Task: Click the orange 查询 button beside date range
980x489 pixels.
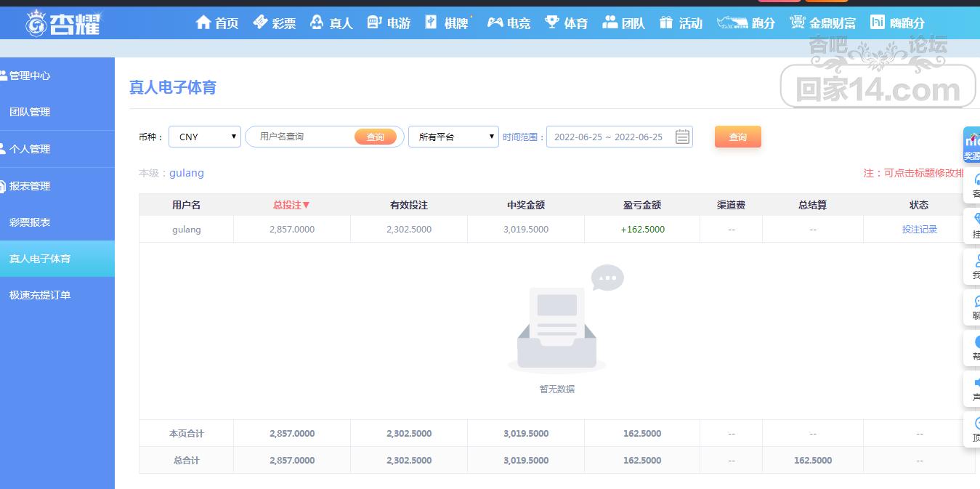Action: pyautogui.click(x=737, y=137)
